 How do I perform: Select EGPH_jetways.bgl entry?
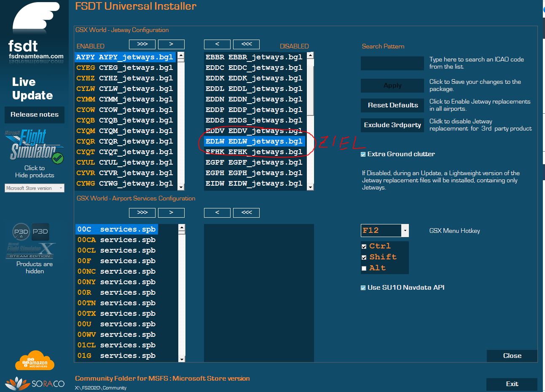pyautogui.click(x=255, y=173)
